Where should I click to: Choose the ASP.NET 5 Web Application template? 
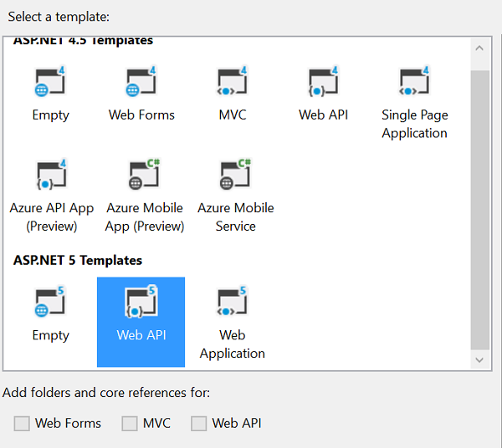[232, 322]
